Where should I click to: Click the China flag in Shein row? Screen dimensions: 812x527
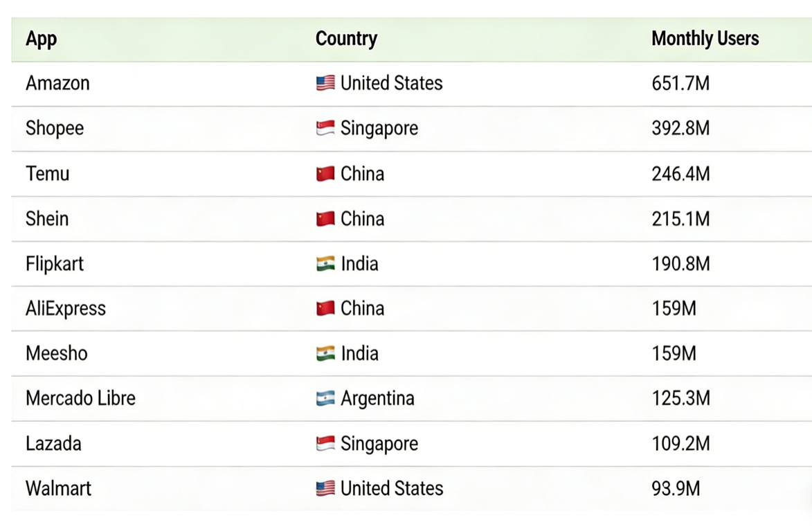(325, 219)
